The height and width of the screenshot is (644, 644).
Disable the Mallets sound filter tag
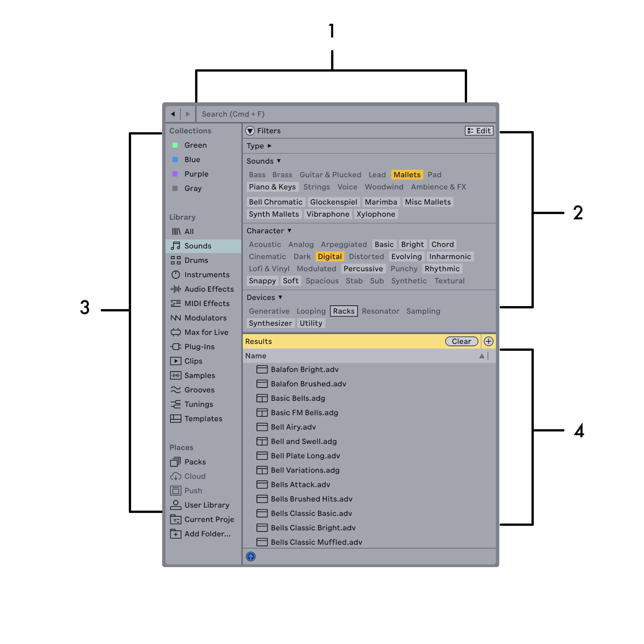tap(407, 175)
